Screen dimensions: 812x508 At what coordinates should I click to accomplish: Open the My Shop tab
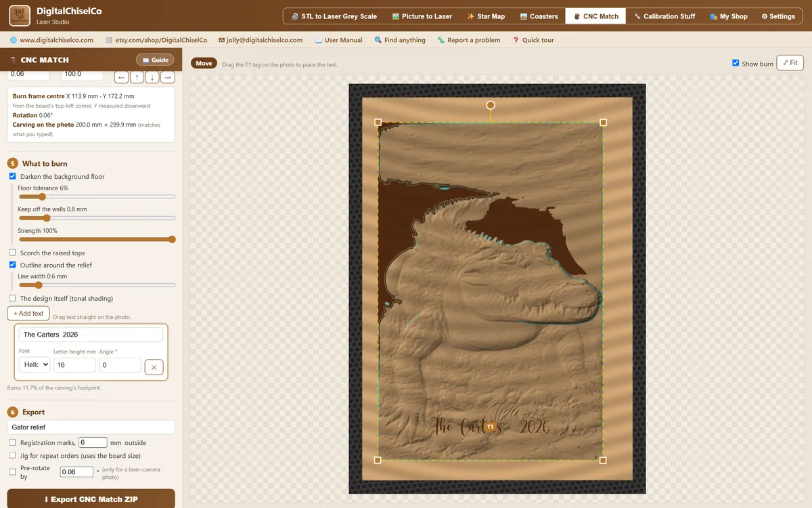729,16
